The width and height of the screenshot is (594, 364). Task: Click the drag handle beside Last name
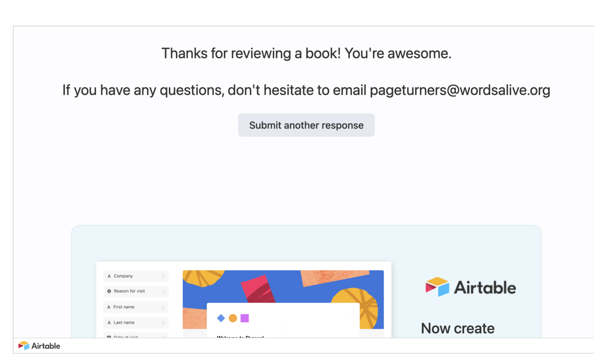click(x=163, y=322)
